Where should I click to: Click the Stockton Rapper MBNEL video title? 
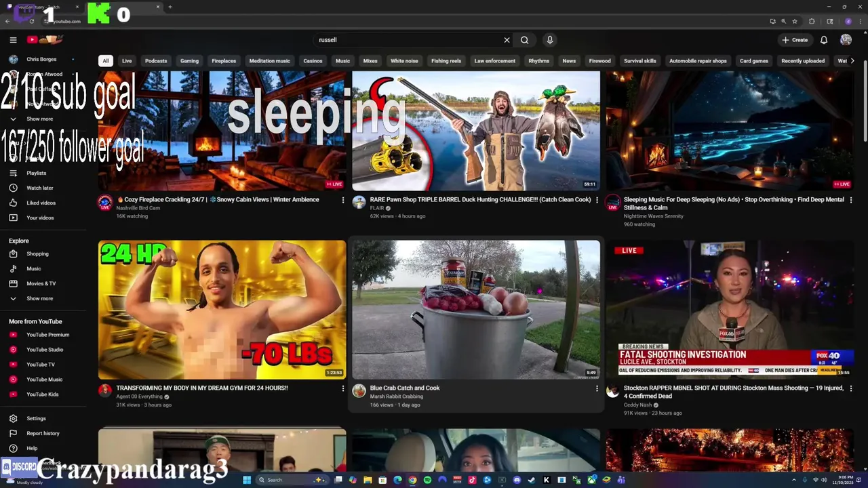pyautogui.click(x=734, y=392)
